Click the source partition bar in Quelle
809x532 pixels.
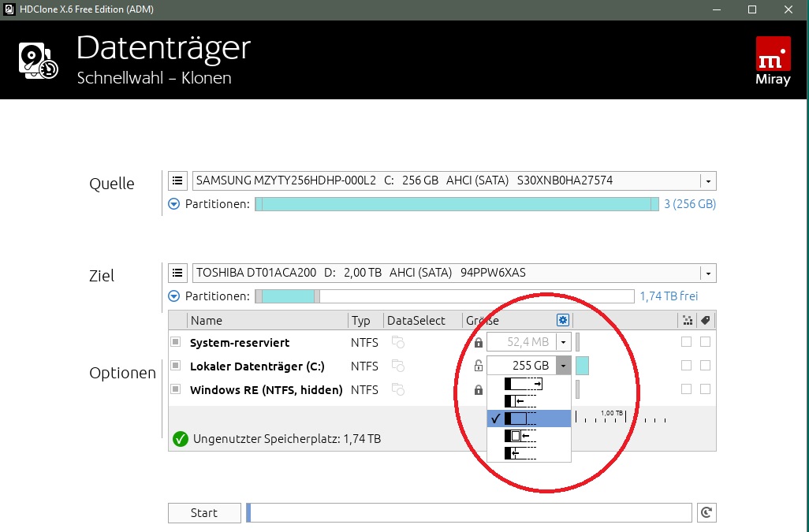click(x=457, y=204)
